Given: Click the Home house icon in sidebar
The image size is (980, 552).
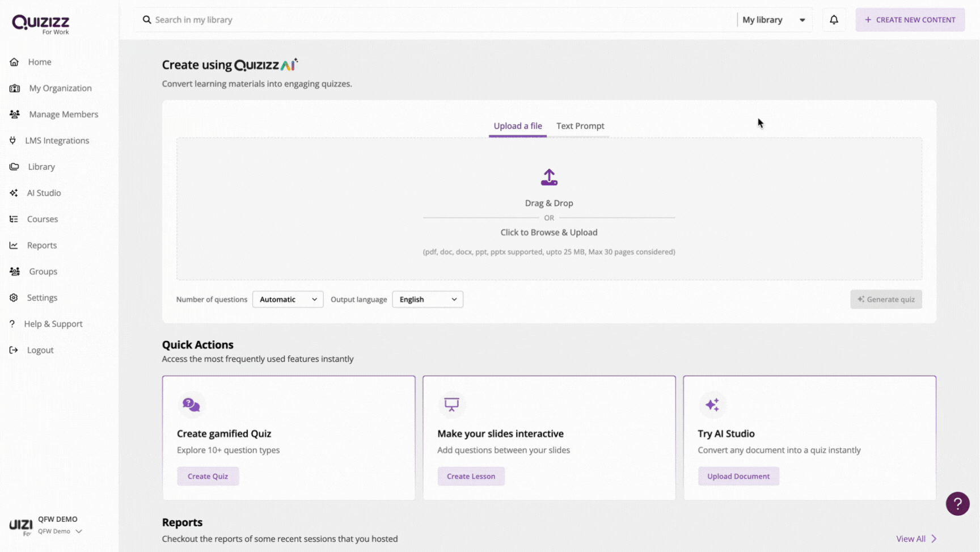Looking at the screenshot, I should [x=14, y=62].
